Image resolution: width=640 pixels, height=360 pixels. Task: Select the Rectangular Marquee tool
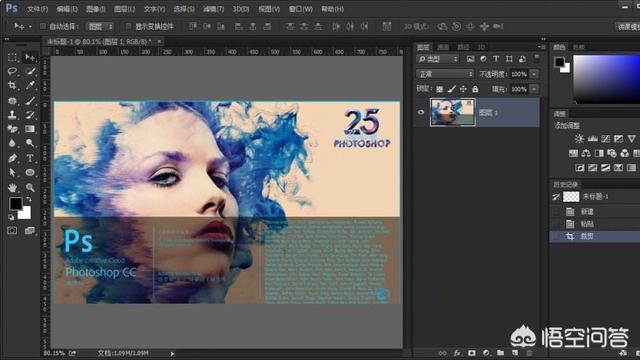click(x=12, y=58)
